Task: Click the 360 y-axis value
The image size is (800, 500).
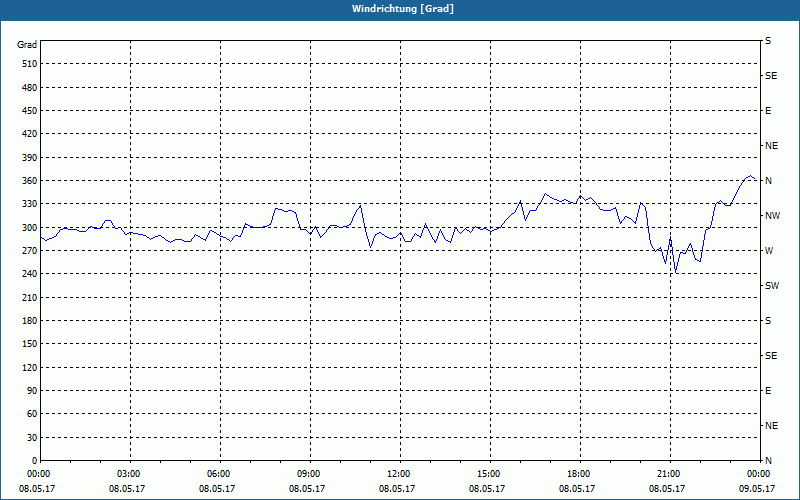Action: click(x=30, y=181)
